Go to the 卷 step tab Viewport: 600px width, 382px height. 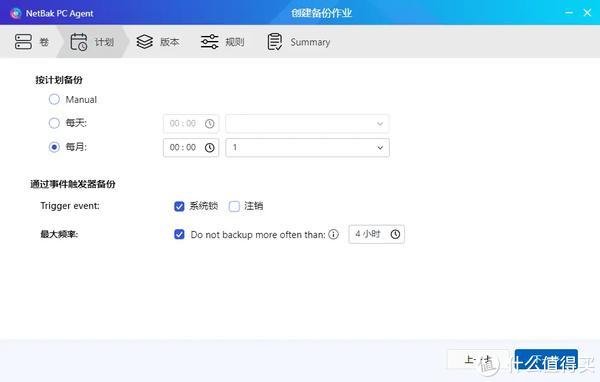32,42
